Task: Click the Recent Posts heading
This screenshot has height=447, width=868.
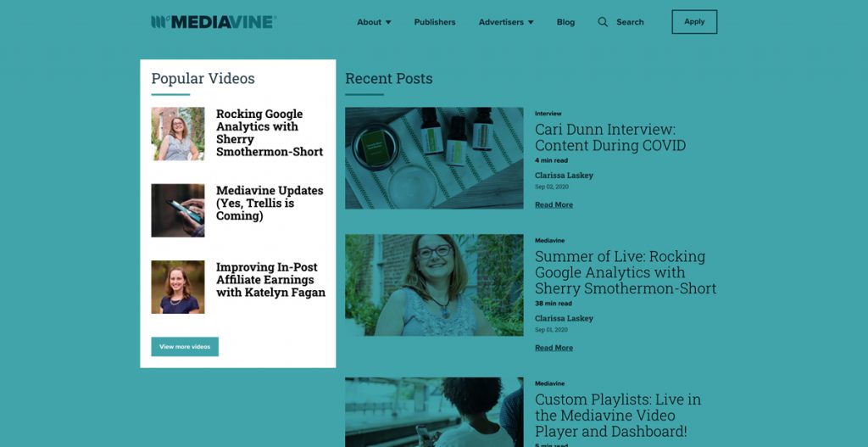Action: 388,79
